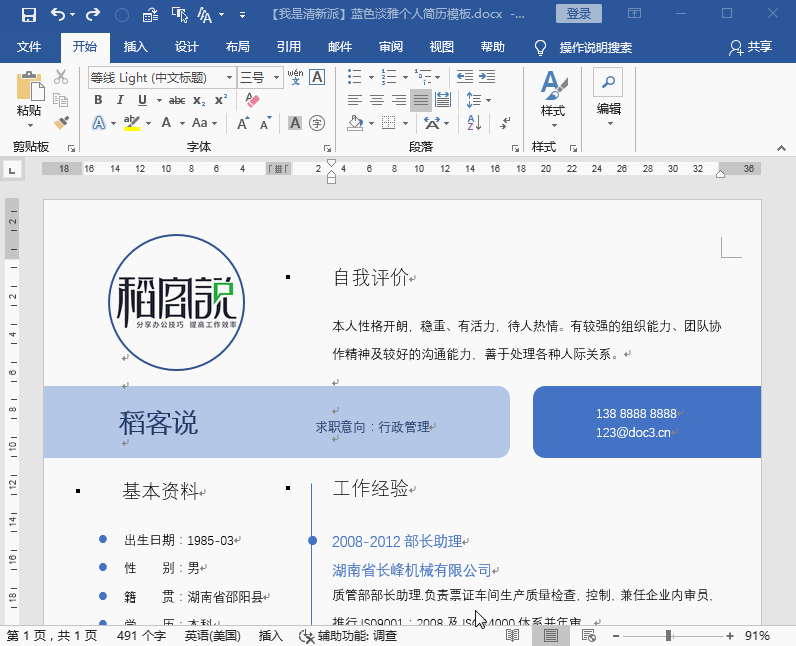Apply distributed alignment to the paragraph
Screen dimensions: 796x646
[443, 100]
